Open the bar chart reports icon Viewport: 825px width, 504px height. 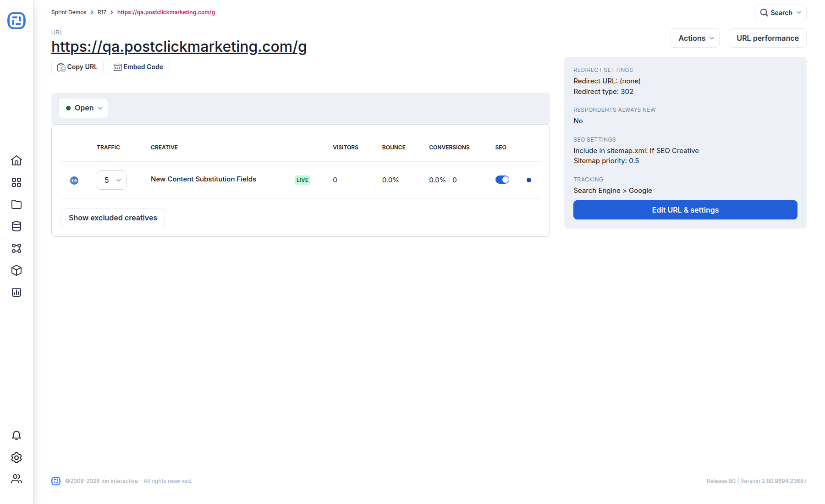(16, 292)
